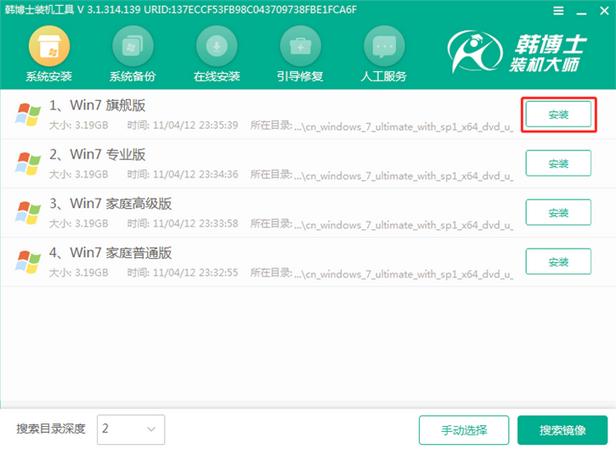Install Win7 旗舰版 with 安装 button

tap(559, 114)
